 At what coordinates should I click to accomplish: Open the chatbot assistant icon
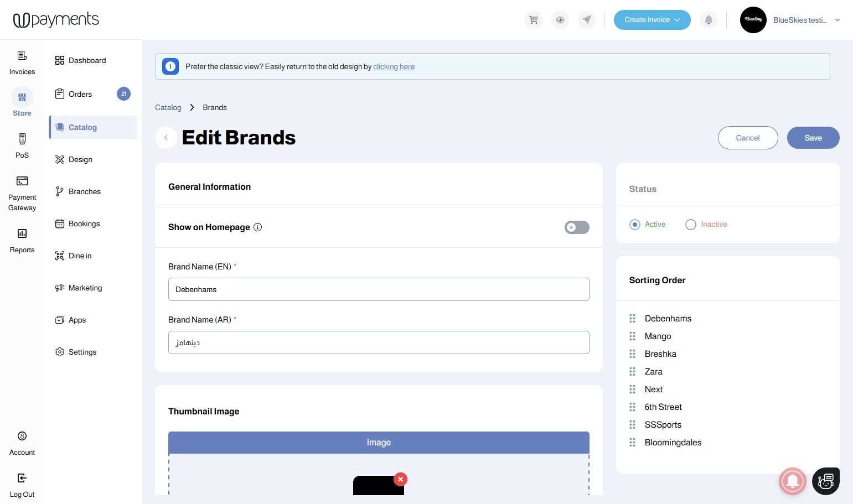click(826, 481)
